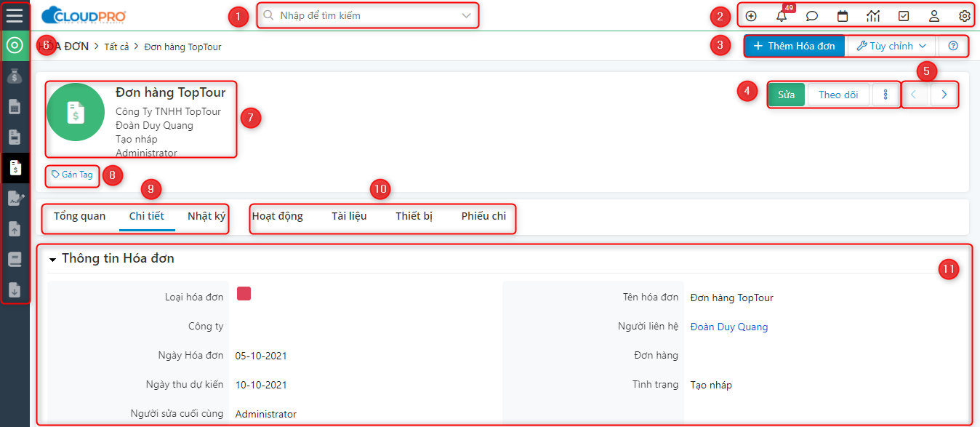Click Công Ty TNHH TopTour in the header
This screenshot has height=427, width=980.
click(168, 112)
